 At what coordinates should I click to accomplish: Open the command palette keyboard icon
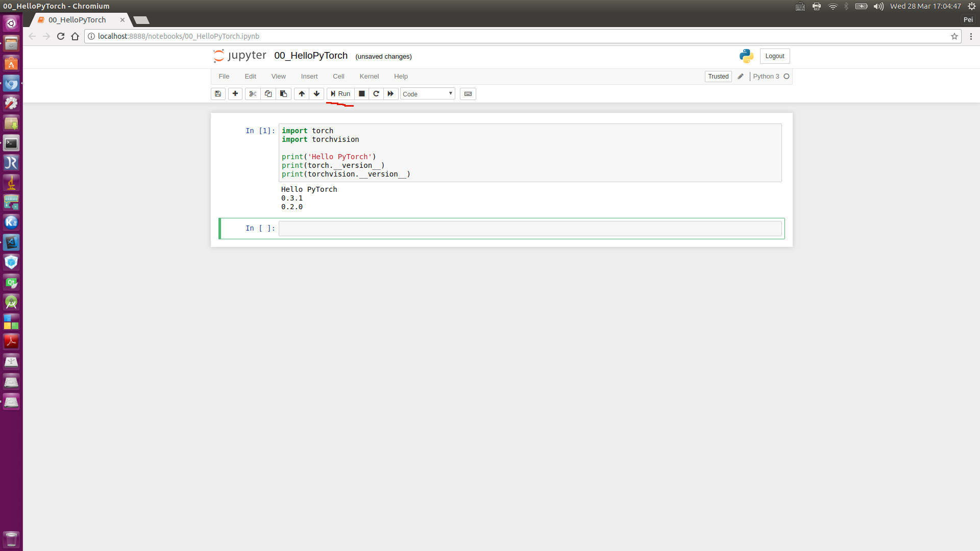[x=468, y=94]
